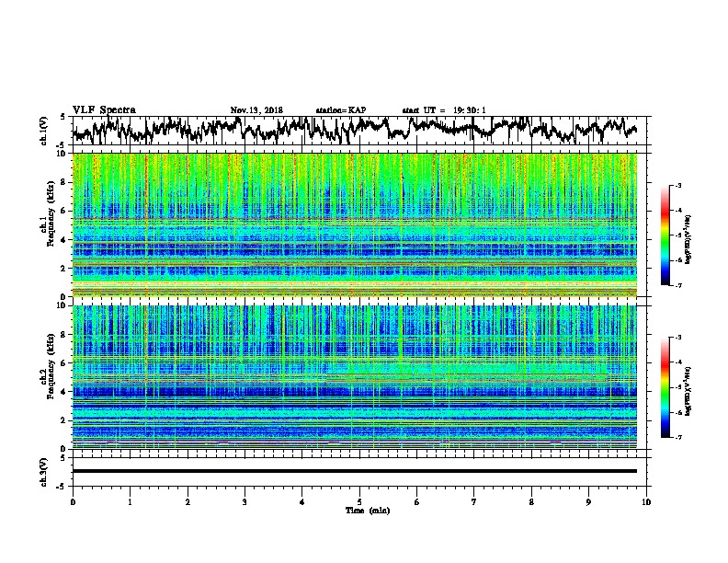Image resolution: width=728 pixels, height=563 pixels.
Task: Click time axis tick label "4"
Action: point(302,502)
